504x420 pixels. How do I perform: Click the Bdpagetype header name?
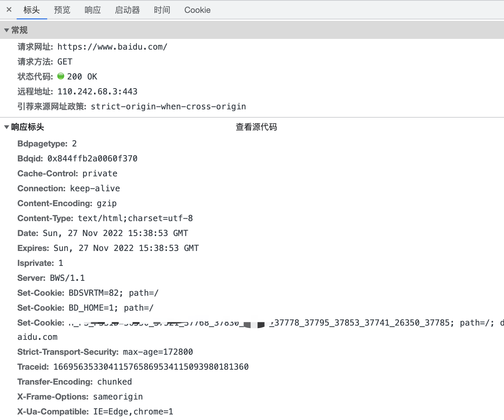42,144
